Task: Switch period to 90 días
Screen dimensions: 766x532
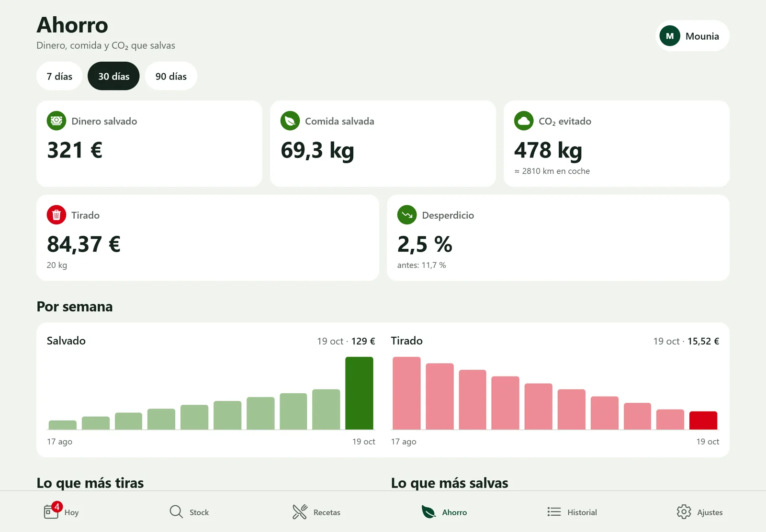Action: 171,76
